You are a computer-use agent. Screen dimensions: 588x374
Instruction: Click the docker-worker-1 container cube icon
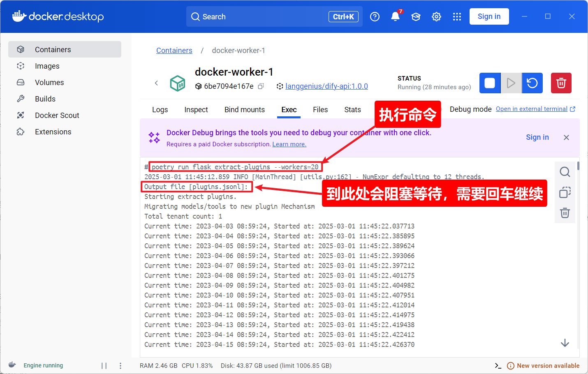point(178,83)
